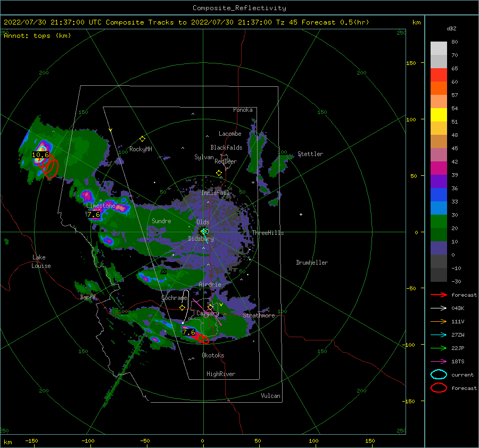Click the ThreeHills label

pos(268,233)
